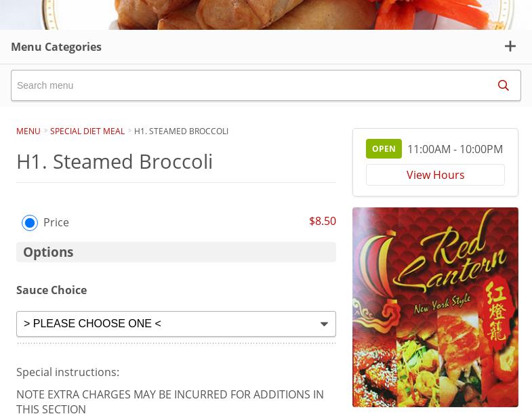Click the 11:00AM - 10:00PM hours text
Image resolution: width=532 pixels, height=414 pixels.
[455, 149]
